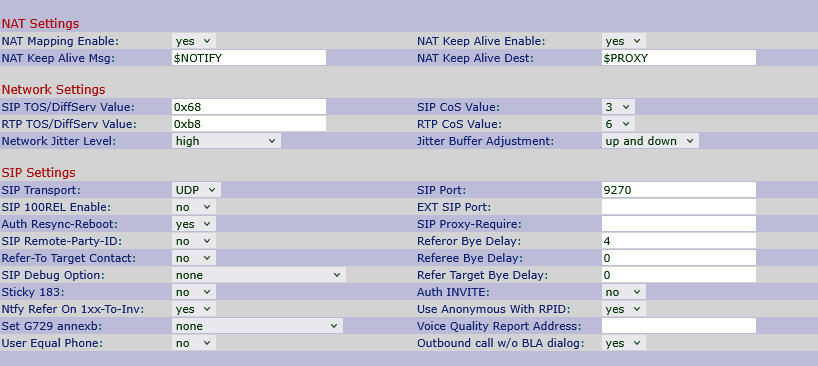
Task: Open the SIP 100REL Enable dropdown
Action: point(194,207)
